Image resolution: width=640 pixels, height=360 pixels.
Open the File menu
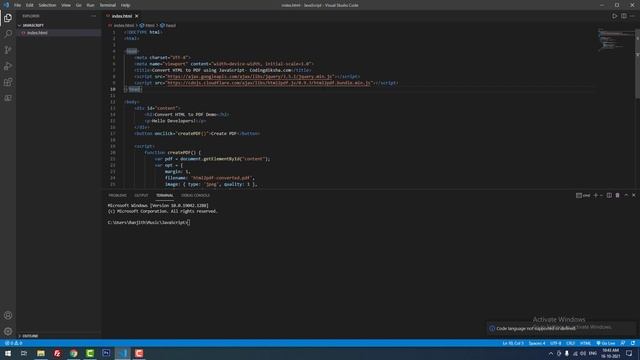[18, 5]
